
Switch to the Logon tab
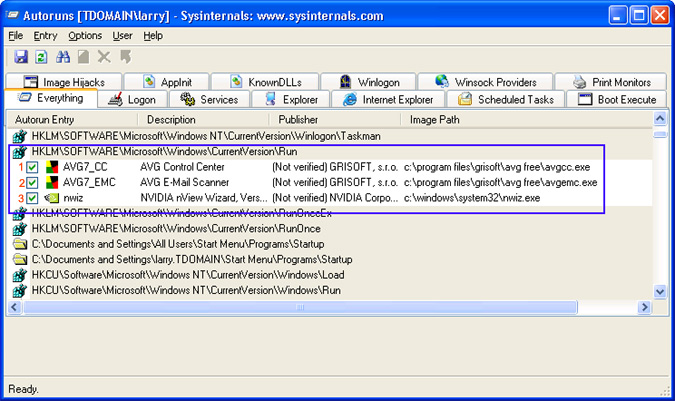[x=133, y=99]
